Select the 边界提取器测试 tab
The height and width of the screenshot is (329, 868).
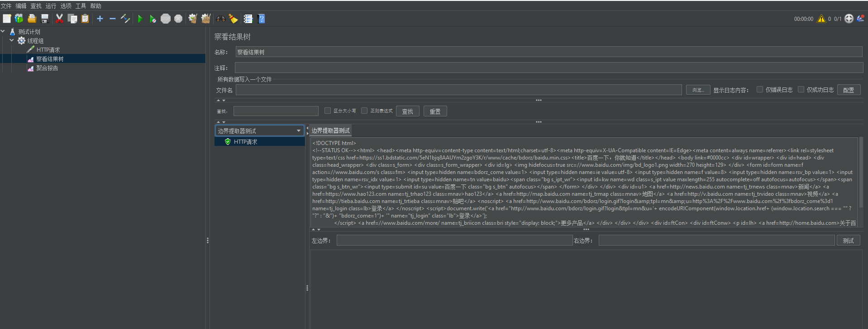330,131
